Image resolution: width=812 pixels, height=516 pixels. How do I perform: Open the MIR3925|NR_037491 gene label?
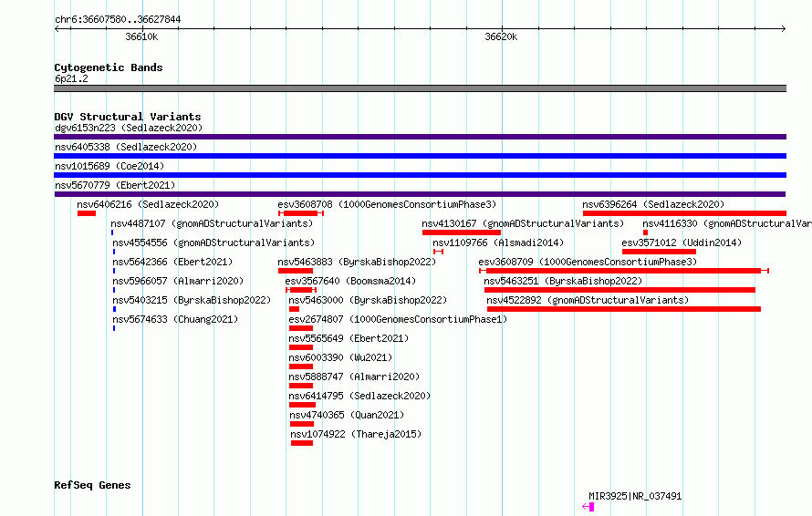pos(635,496)
